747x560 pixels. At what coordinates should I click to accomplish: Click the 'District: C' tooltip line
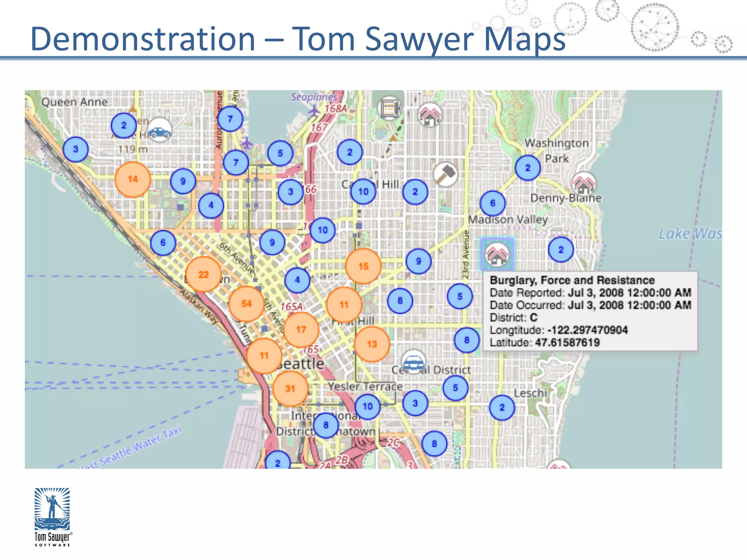[514, 317]
